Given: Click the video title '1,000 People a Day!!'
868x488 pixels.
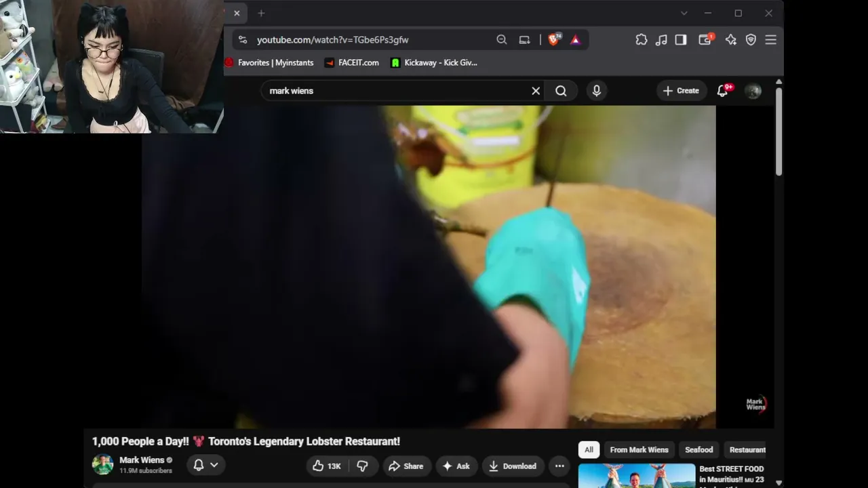Looking at the screenshot, I should pyautogui.click(x=246, y=441).
